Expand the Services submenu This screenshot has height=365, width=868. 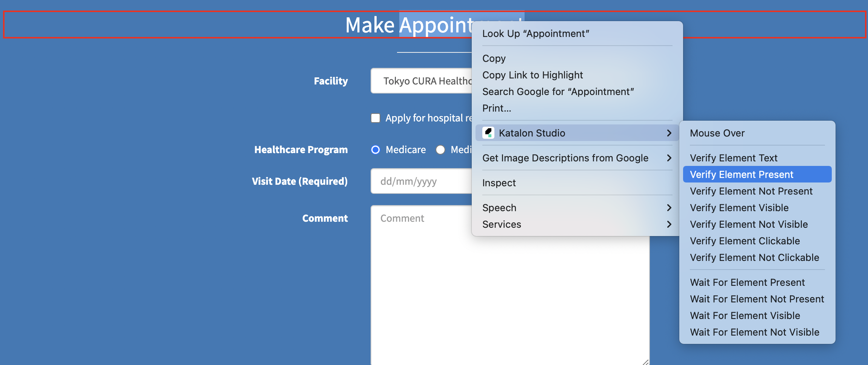502,224
